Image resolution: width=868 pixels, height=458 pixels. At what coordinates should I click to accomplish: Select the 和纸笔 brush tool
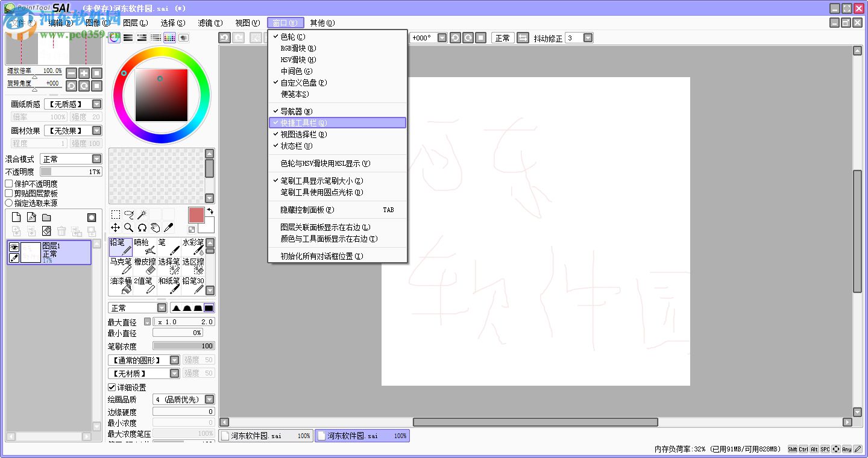click(x=169, y=286)
